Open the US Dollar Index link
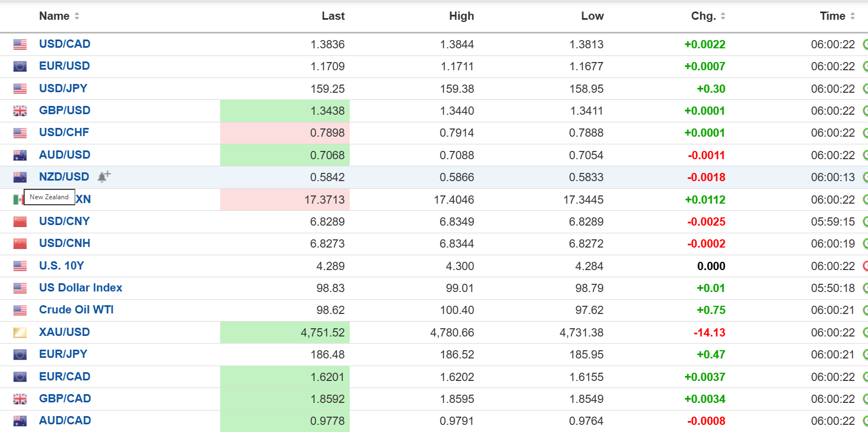 coord(81,288)
